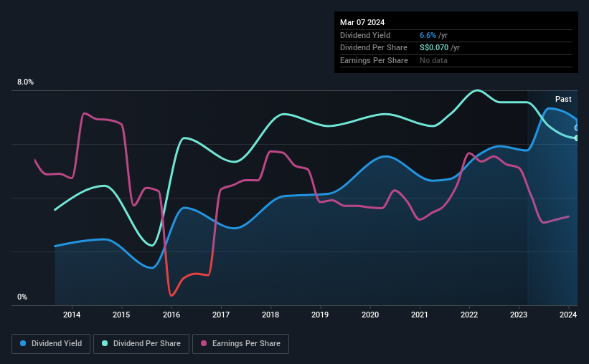Click the 8.0% y-axis label
Image resolution: width=589 pixels, height=364 pixels.
25,82
